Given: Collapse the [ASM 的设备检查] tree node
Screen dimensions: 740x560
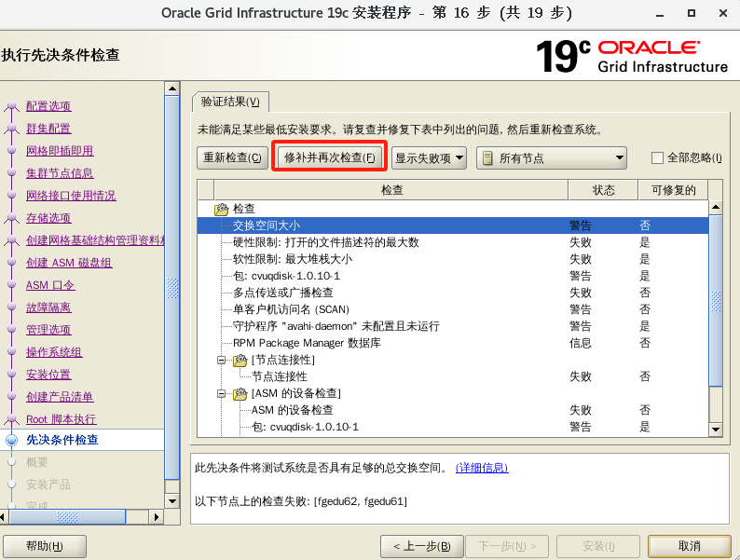Looking at the screenshot, I should [221, 393].
